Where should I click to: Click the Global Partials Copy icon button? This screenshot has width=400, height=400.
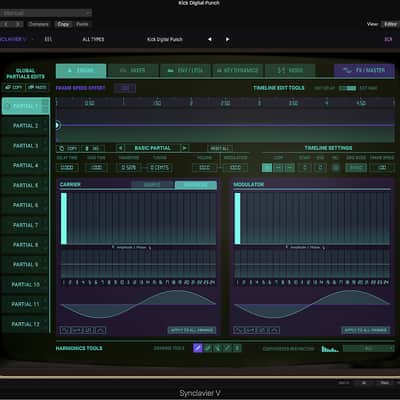(x=13, y=87)
